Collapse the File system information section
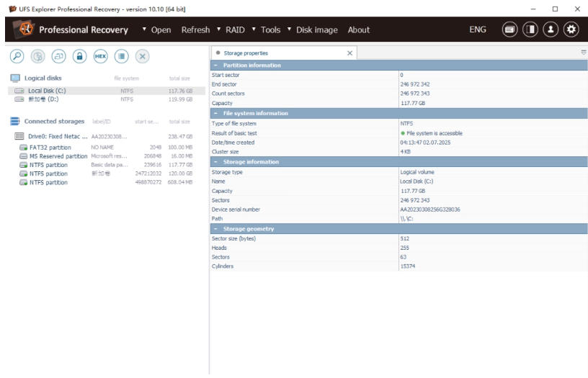Screen dimensions: 588x378 coord(215,114)
